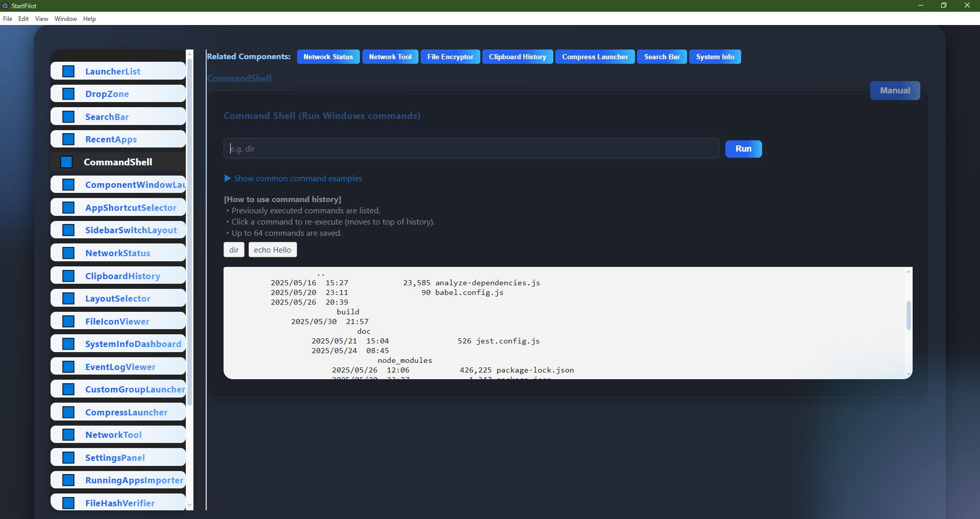This screenshot has height=519, width=980.
Task: Toggle the CompressLauncher checkbox
Action: 68,412
